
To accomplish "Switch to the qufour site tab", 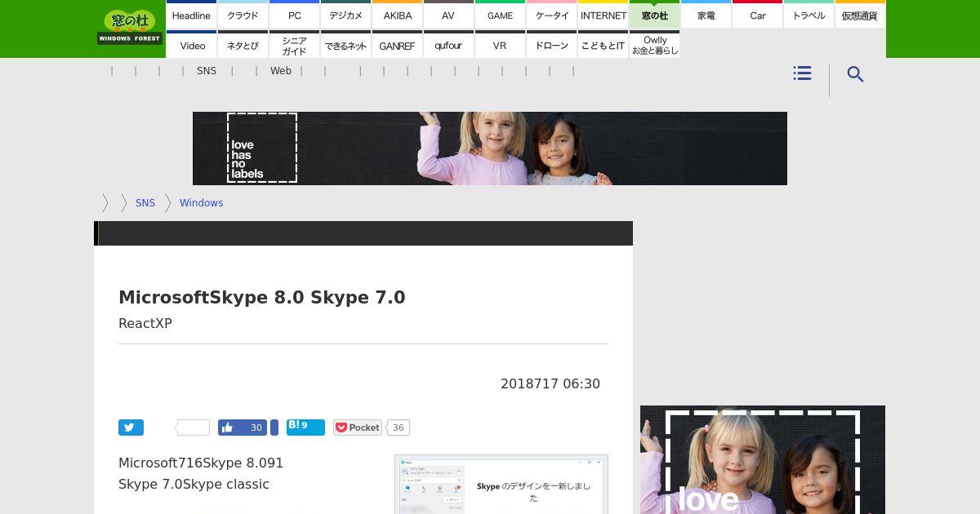I will (x=448, y=45).
